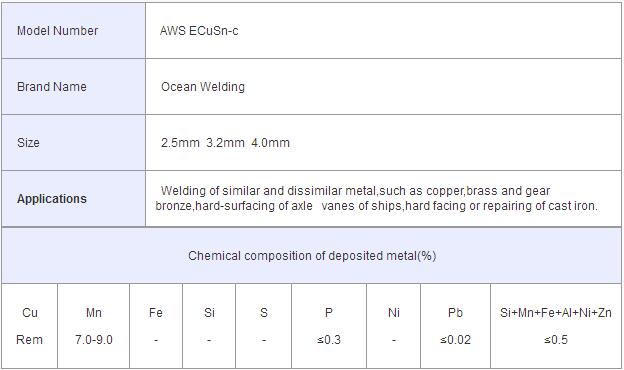Click the Si column header

(x=209, y=313)
